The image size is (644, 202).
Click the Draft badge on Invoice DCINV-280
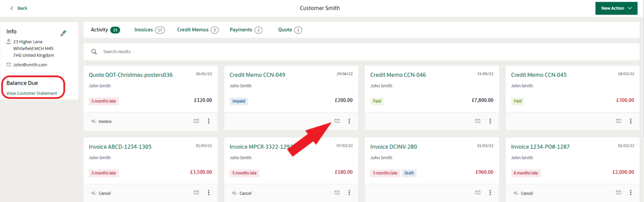409,173
